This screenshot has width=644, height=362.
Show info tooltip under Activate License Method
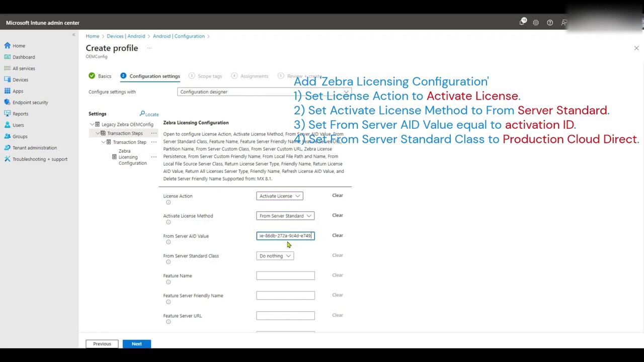(x=169, y=222)
